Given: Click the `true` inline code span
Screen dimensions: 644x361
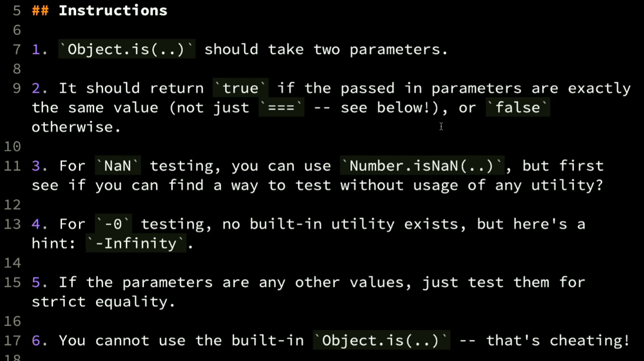Looking at the screenshot, I should click(x=241, y=88).
